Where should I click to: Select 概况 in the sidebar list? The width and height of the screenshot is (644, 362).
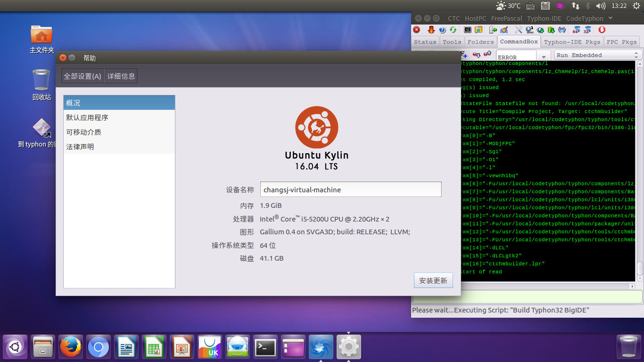119,103
